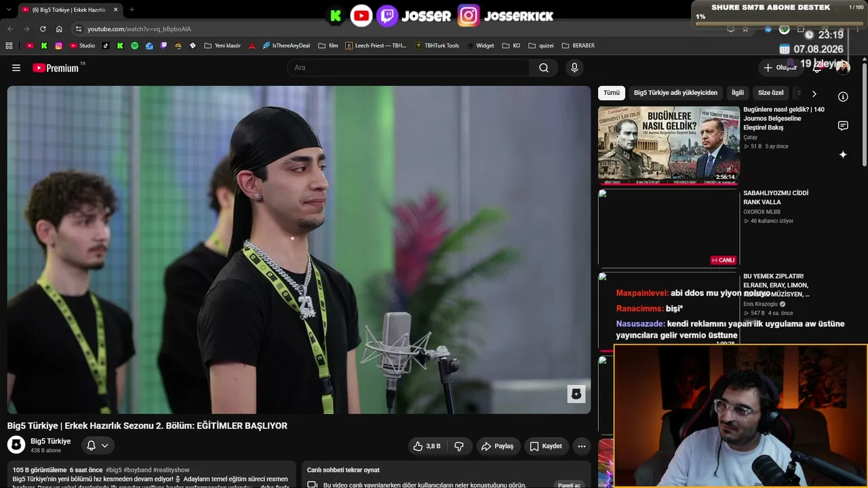Click the Big5 Türkiye channel avatar
868x488 pixels.
pos(16,445)
